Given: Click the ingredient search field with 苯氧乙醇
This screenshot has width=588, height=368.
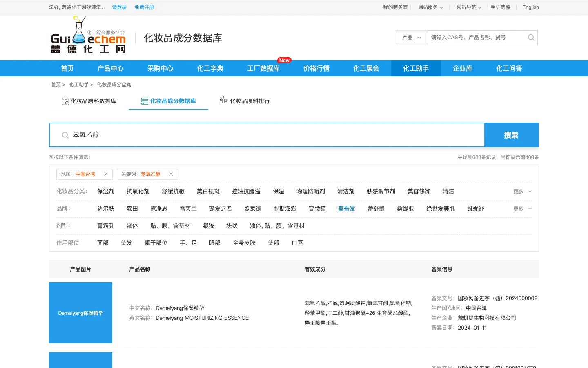Looking at the screenshot, I should 267,135.
